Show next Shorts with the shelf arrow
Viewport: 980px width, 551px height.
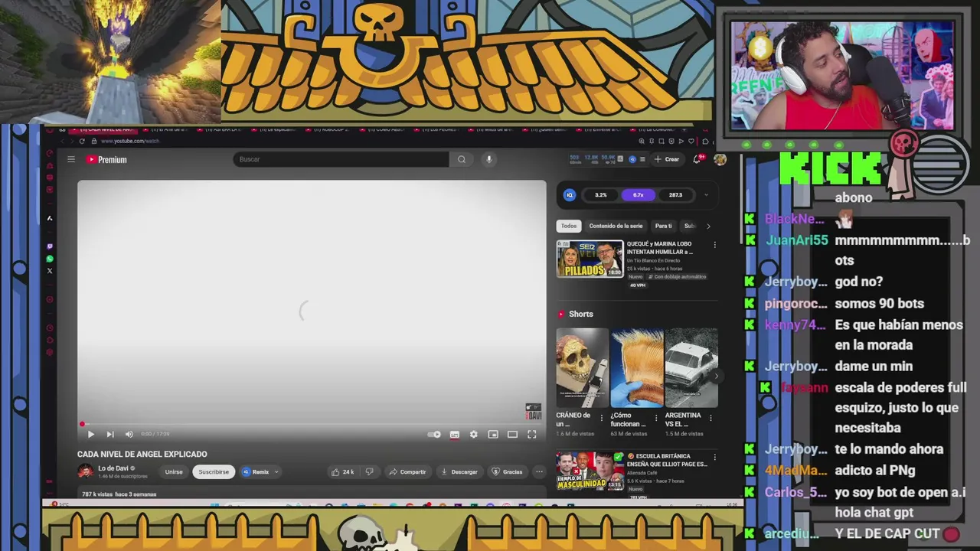[716, 376]
